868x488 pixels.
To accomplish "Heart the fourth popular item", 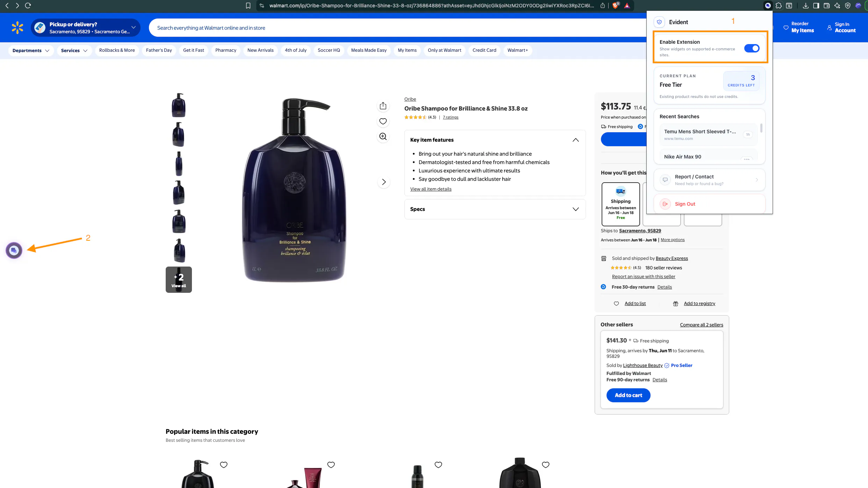I will coord(546,465).
